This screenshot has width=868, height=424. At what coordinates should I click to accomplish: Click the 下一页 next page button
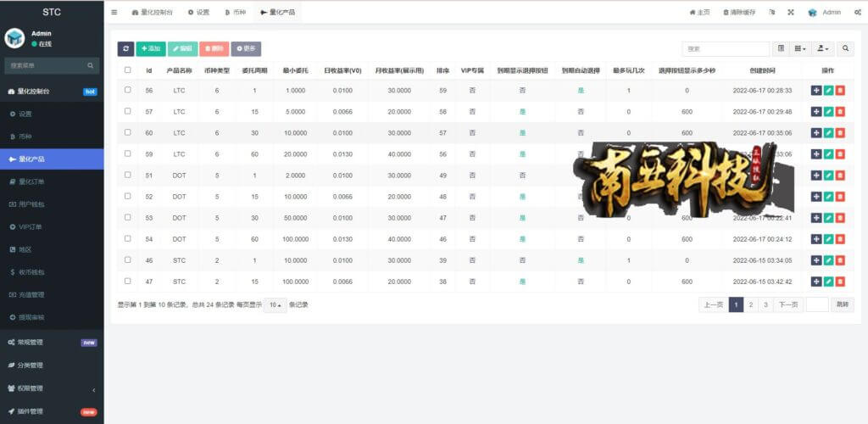click(788, 304)
